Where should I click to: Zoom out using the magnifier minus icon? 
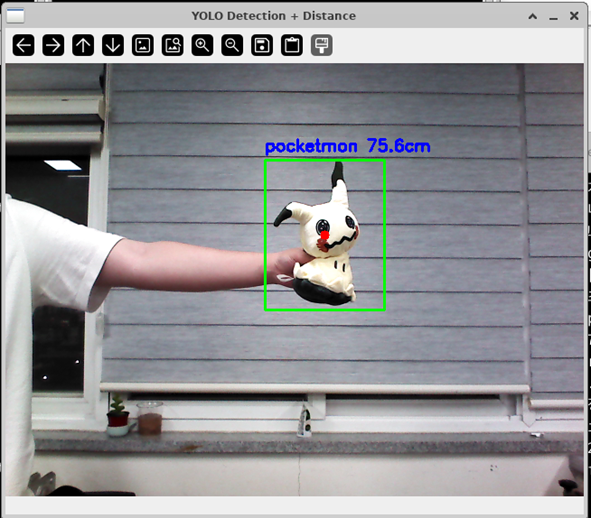coord(232,45)
